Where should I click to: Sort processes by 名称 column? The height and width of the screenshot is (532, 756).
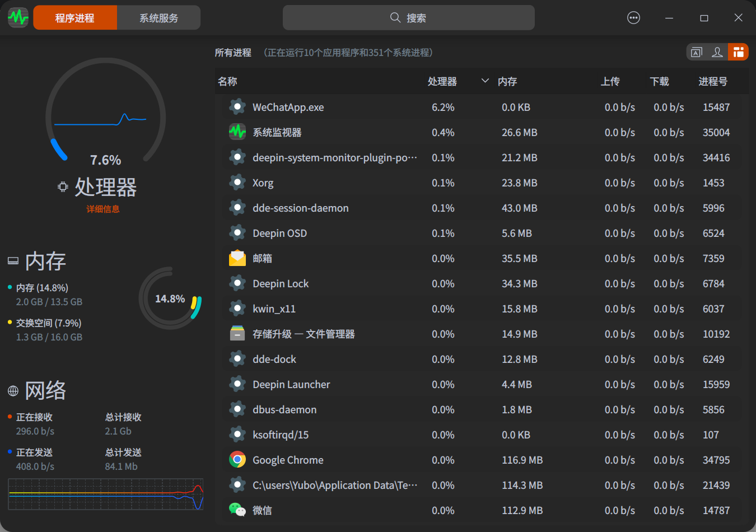click(x=227, y=82)
